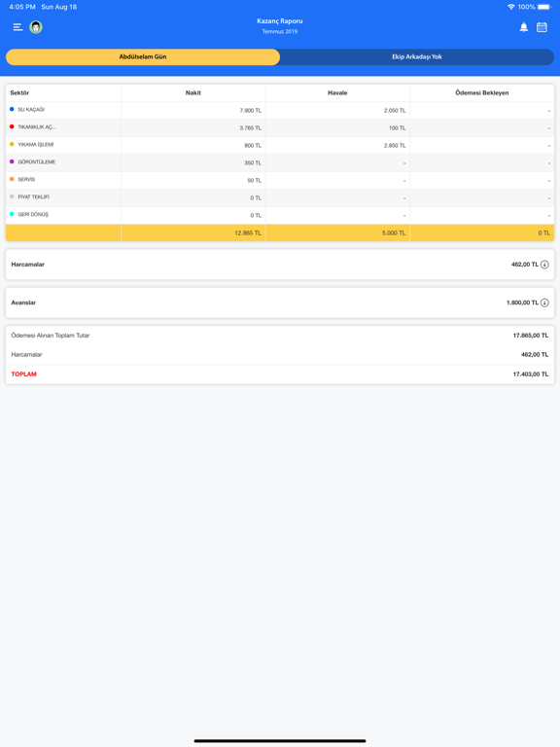
Task: Open the Avanslar card
Action: pyautogui.click(x=280, y=303)
